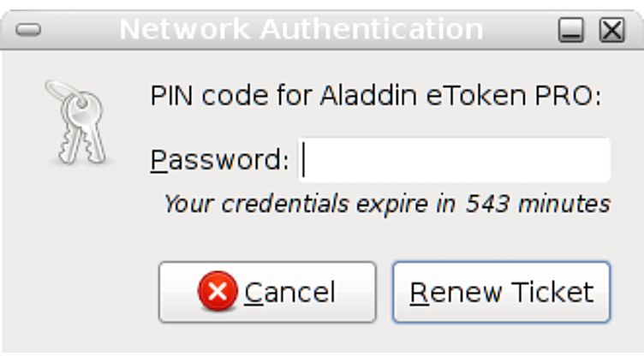Screen dimensions: 644x362
Task: Place cursor at start of Password box
Action: 307,160
